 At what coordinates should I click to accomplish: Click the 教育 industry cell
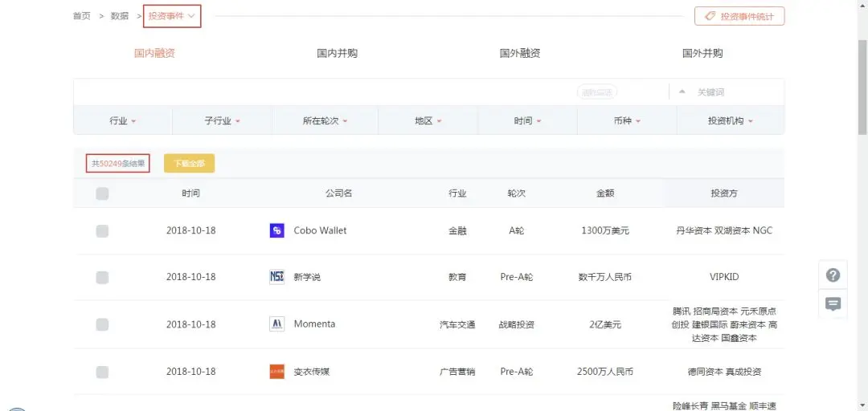(458, 277)
